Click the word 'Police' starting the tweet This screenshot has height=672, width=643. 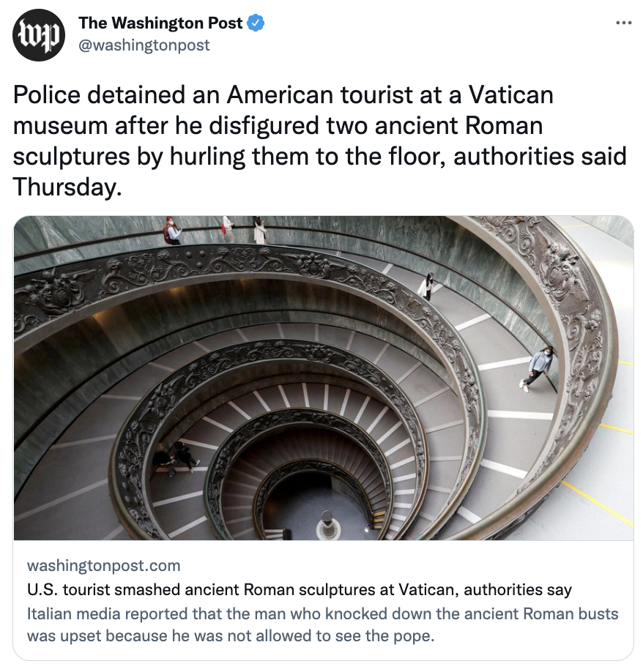click(47, 94)
